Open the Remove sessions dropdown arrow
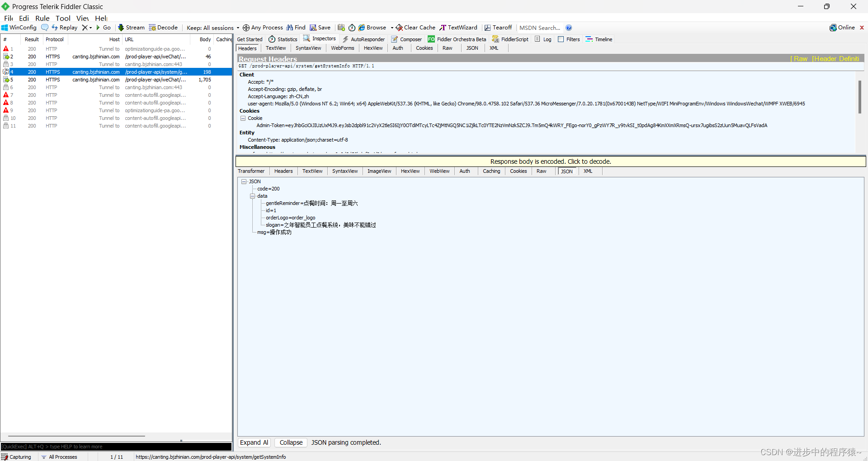868x461 pixels. [x=90, y=28]
